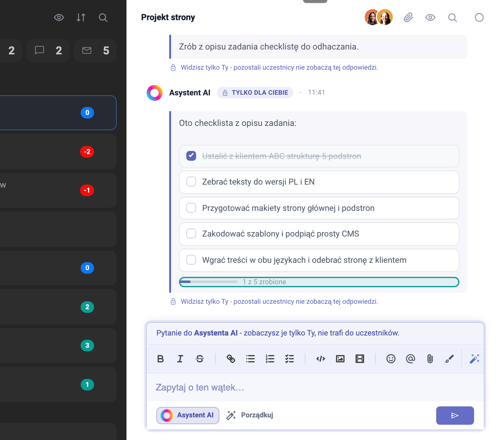
Task: Toggle sidebar eye visibility icon
Action: tap(59, 17)
